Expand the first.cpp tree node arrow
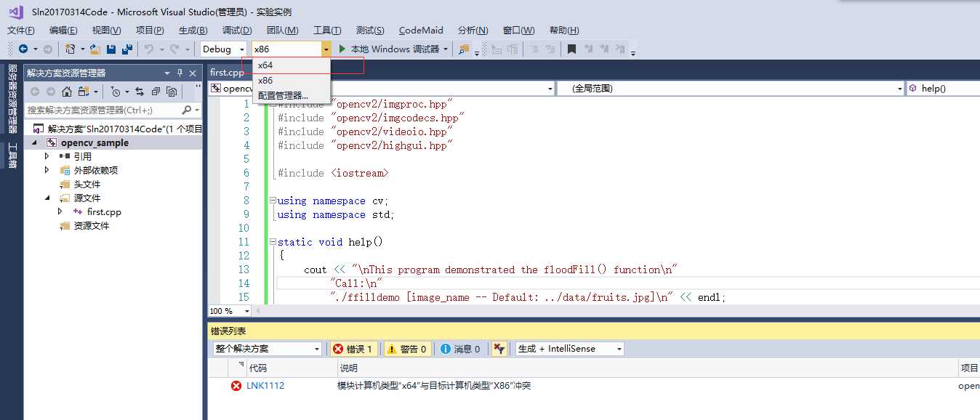980x420 pixels. click(61, 211)
